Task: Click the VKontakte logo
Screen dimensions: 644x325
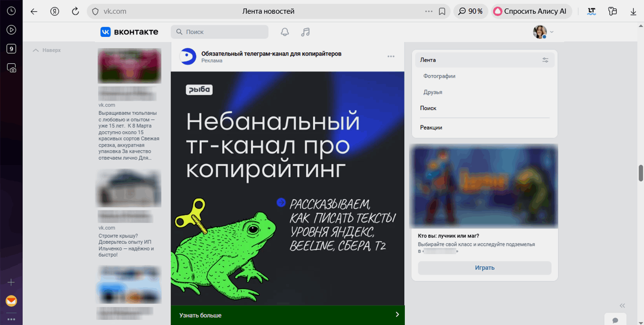Action: (x=129, y=32)
